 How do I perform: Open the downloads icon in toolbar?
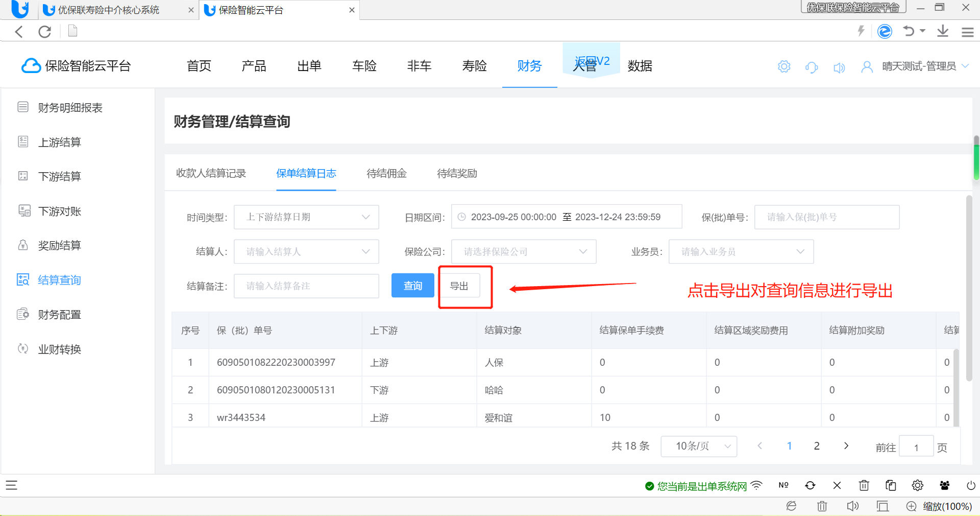coord(943,31)
